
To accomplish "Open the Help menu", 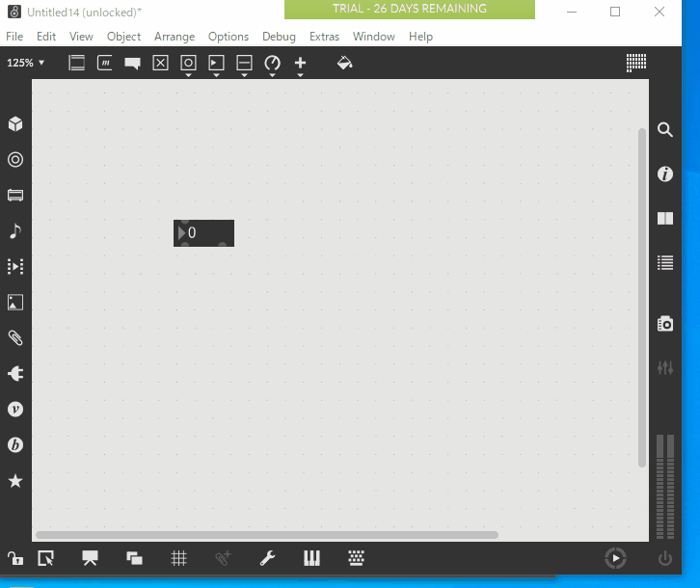I will [x=420, y=37].
